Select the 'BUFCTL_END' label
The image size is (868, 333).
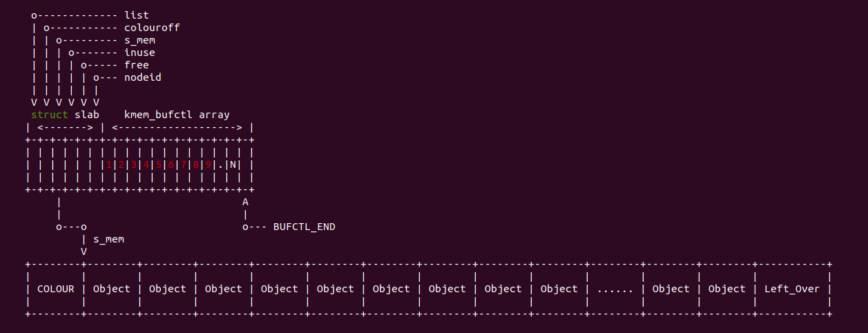coord(305,227)
